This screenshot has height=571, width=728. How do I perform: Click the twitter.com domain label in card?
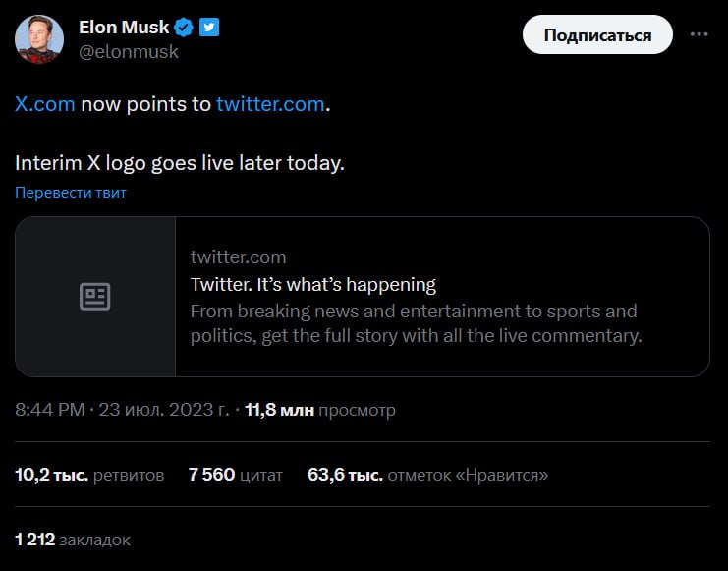239,257
